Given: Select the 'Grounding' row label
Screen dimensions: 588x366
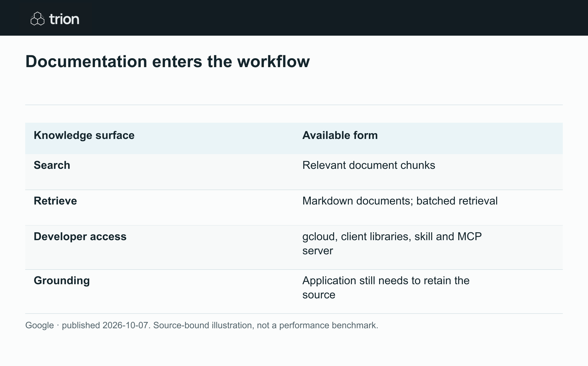Looking at the screenshot, I should click(x=62, y=281).
